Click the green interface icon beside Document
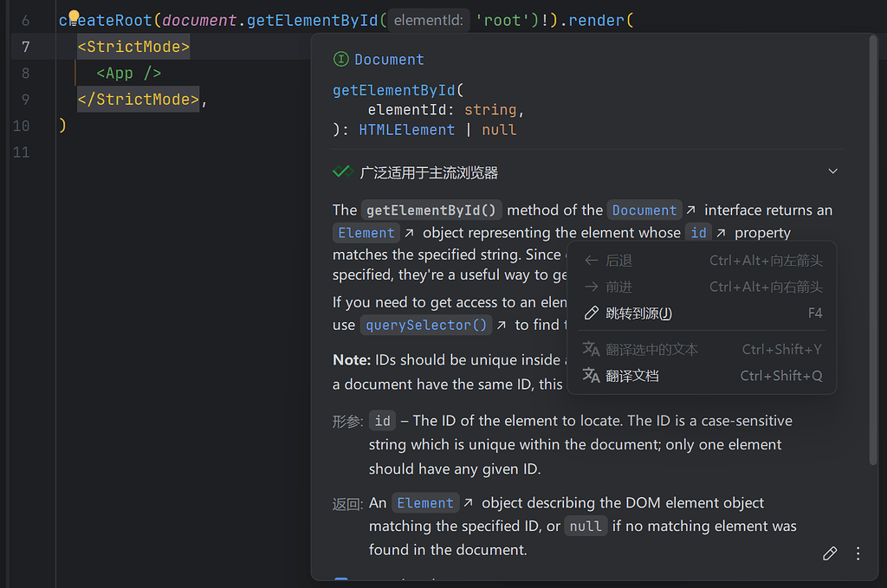Image resolution: width=887 pixels, height=588 pixels. [x=341, y=60]
